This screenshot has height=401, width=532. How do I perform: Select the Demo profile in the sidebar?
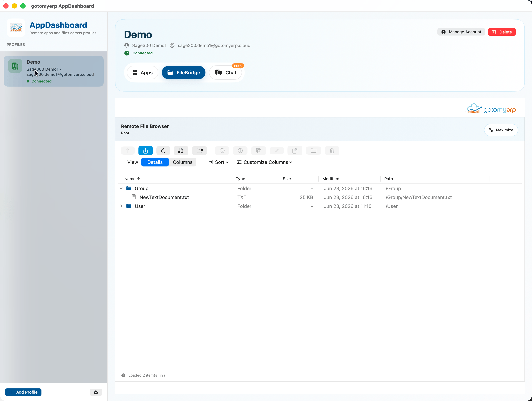[54, 71]
